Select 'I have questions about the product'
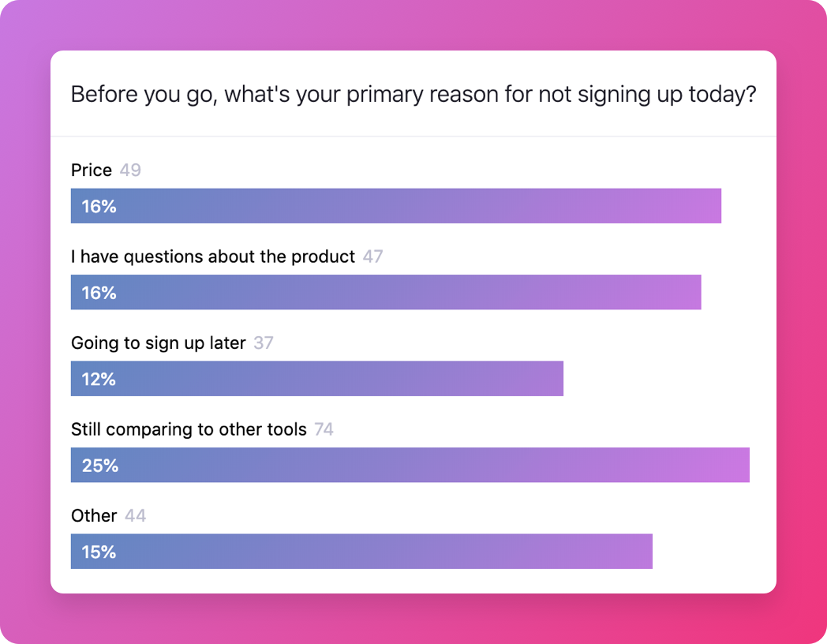827x644 pixels. (213, 256)
